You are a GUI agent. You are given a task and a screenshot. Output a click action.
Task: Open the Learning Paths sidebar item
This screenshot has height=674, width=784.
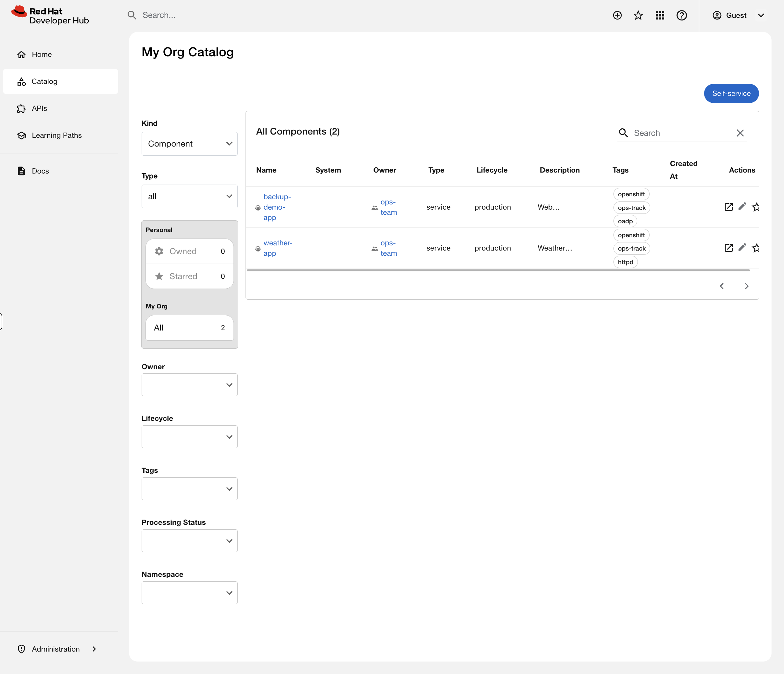[57, 135]
